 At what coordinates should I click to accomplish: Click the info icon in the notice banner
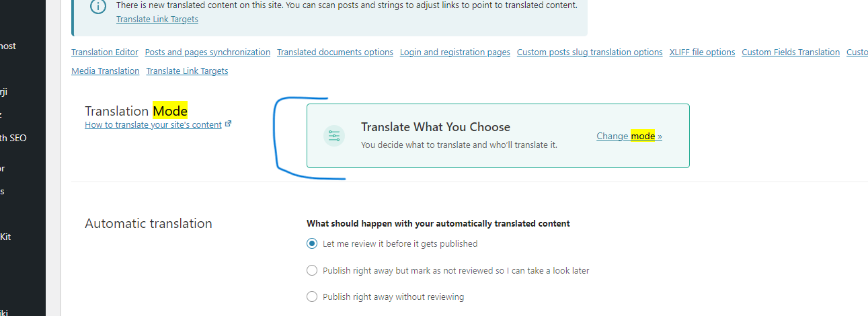click(x=98, y=7)
